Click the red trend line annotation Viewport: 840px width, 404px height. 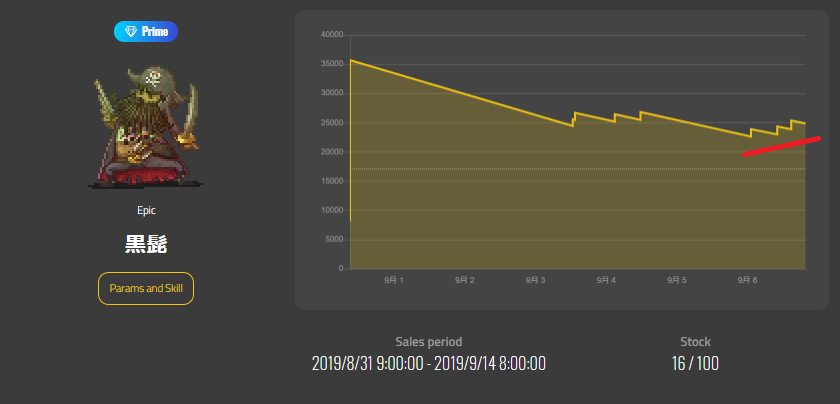pyautogui.click(x=781, y=147)
